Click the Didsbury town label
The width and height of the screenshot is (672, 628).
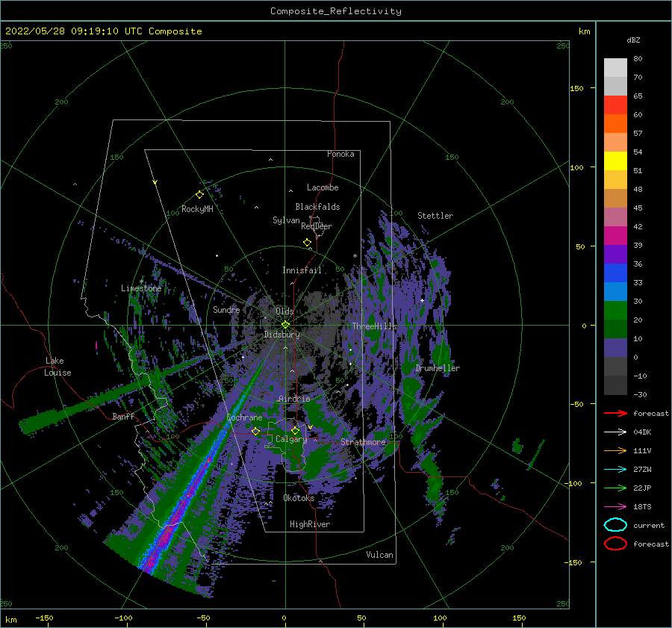[x=282, y=335]
